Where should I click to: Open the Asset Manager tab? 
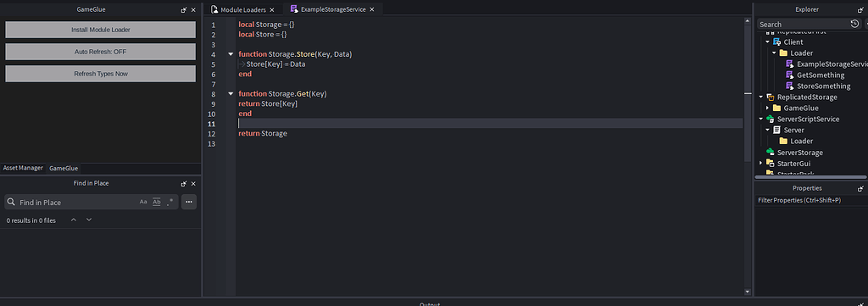pos(23,168)
